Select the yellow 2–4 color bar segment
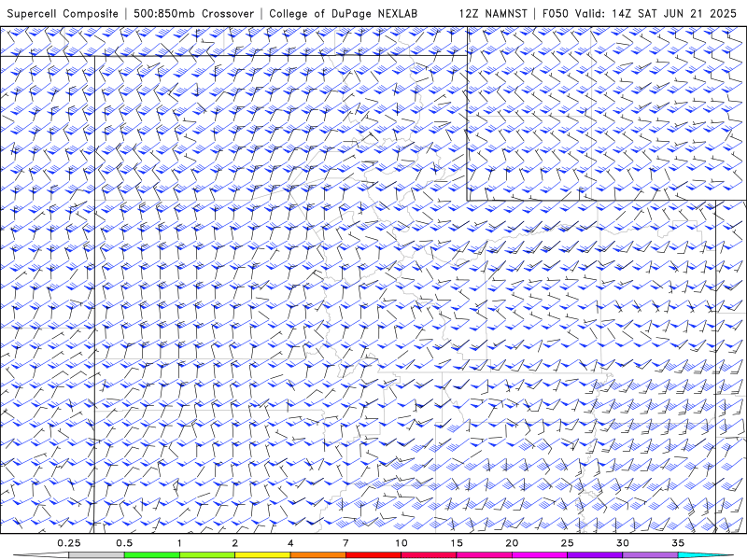747x560 pixels. click(x=262, y=555)
